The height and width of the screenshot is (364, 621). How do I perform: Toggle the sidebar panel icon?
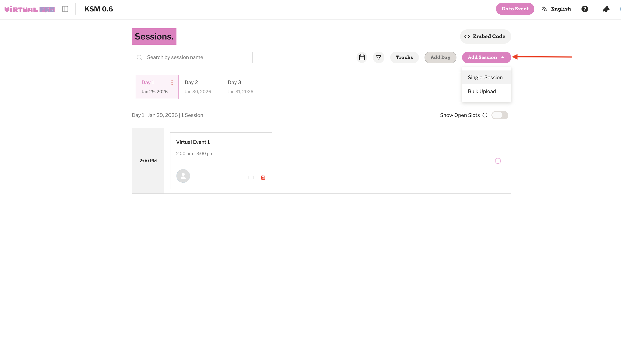(65, 9)
